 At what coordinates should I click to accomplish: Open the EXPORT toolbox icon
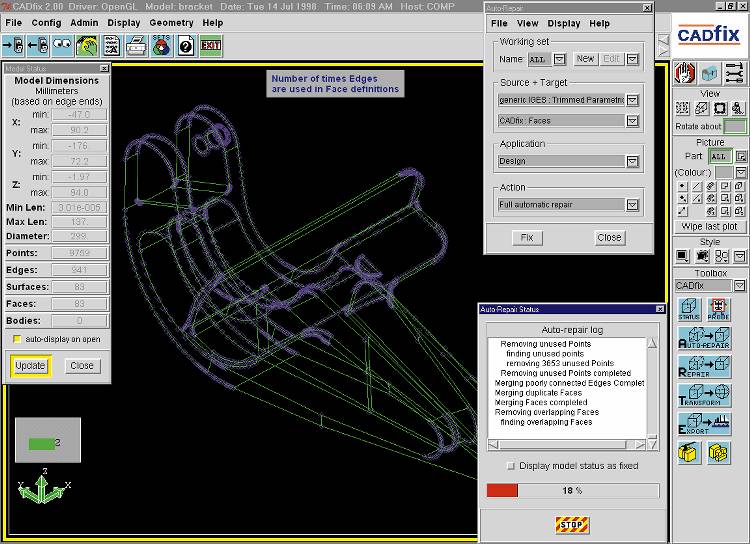click(x=704, y=424)
